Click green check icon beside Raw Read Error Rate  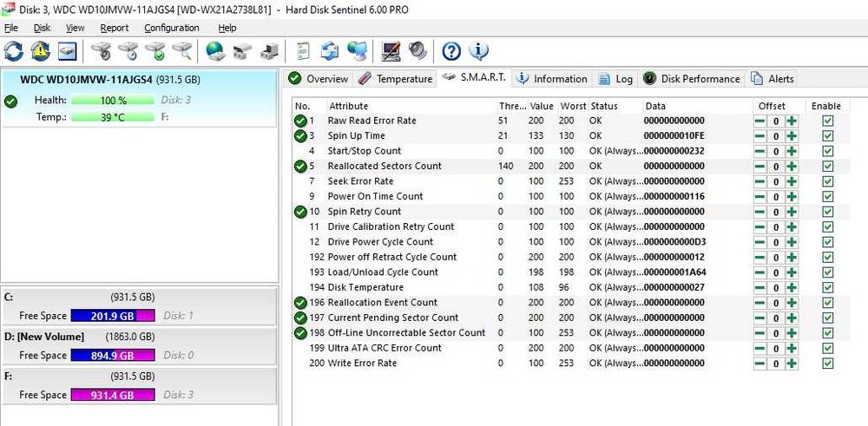coord(300,121)
